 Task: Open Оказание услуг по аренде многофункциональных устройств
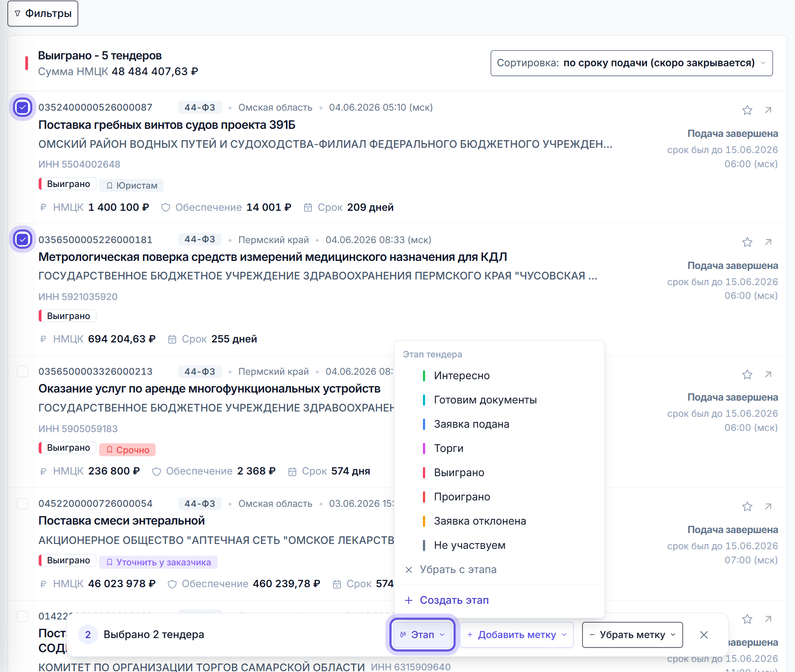tap(209, 389)
